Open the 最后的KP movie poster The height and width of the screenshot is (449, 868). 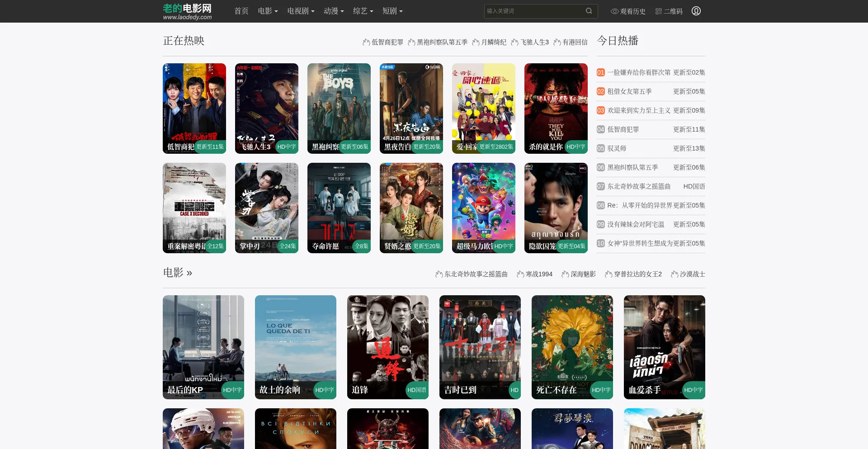(x=203, y=347)
